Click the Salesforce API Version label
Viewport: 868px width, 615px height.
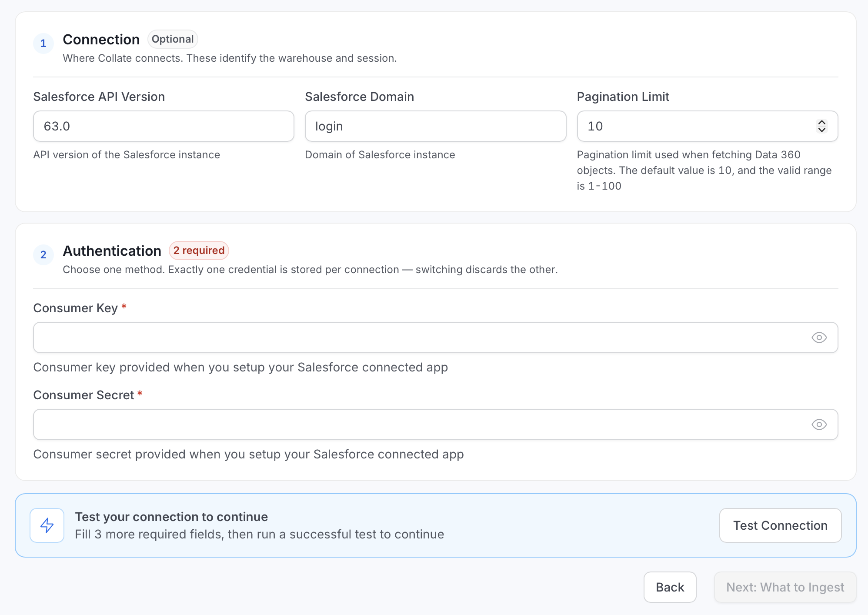pyautogui.click(x=99, y=97)
